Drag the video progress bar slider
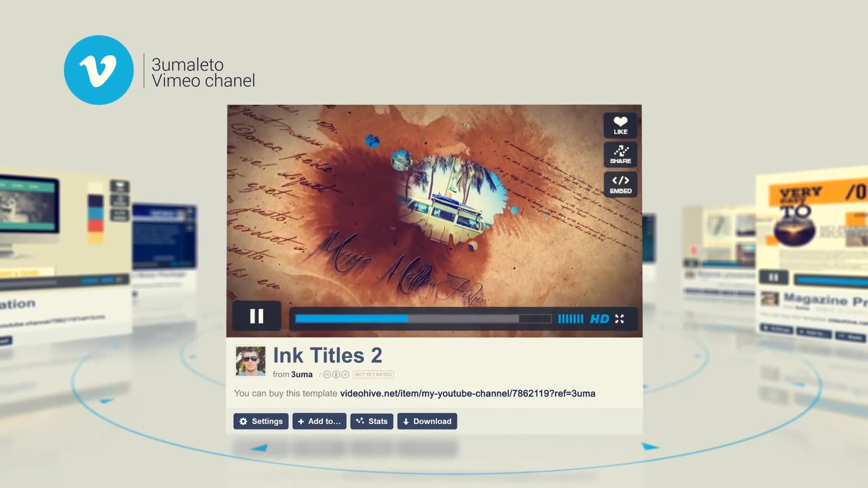Image resolution: width=868 pixels, height=488 pixels. [x=406, y=319]
